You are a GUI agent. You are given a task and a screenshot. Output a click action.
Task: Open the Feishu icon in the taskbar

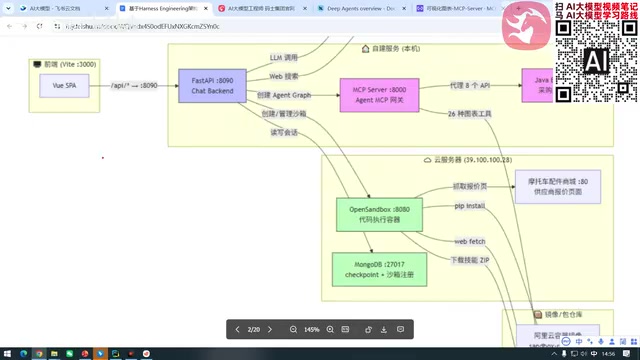[100, 353]
